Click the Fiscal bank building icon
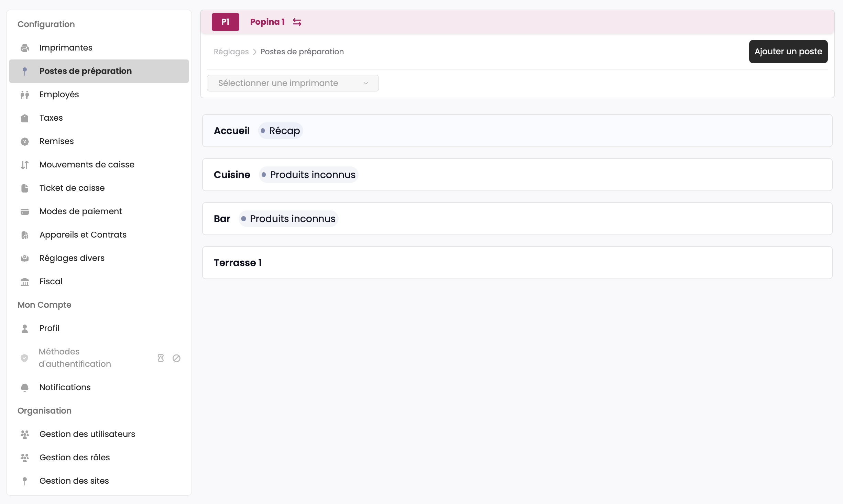 [25, 282]
